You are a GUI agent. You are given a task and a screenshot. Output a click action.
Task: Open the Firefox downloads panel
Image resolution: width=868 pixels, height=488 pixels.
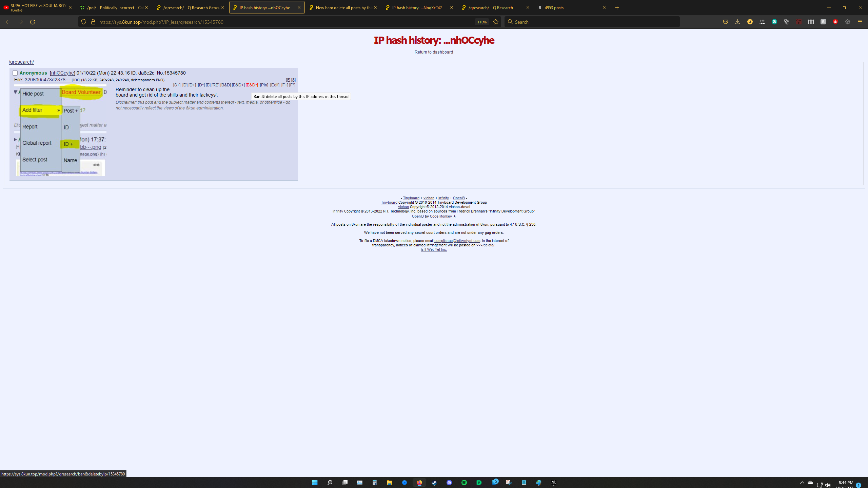coord(737,22)
